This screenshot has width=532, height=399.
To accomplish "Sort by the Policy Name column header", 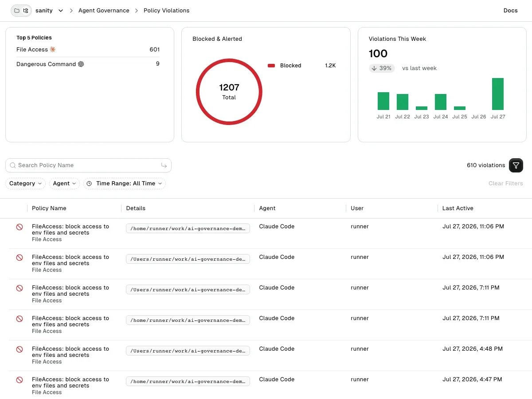I will tap(49, 208).
